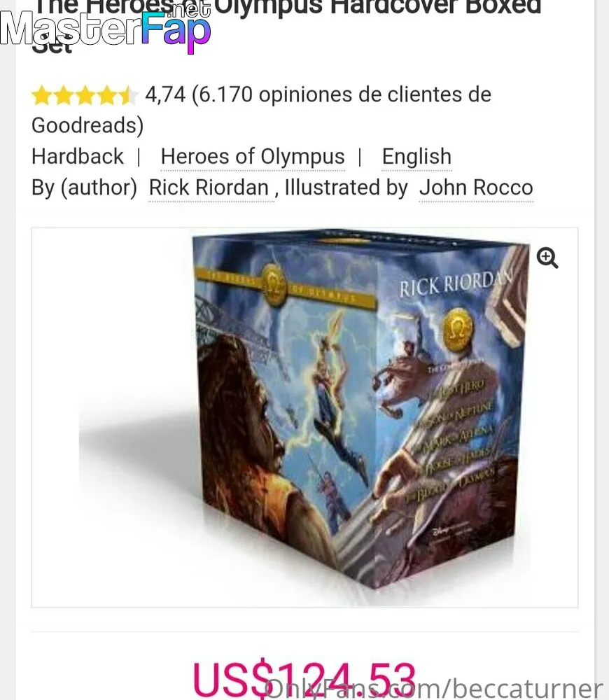Click the Hardcover Boxed Set title heading

click(x=286, y=24)
